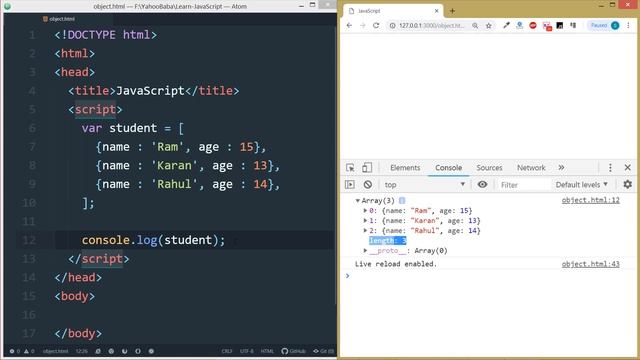Screen dimensions: 640x360
Task: Show the console sidebar
Action: click(x=350, y=184)
